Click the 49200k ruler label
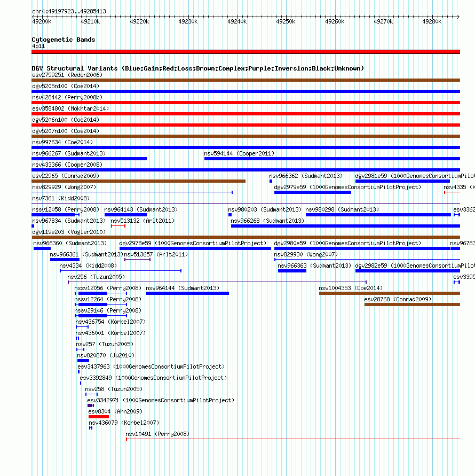Image resolution: width=475 pixels, height=476 pixels. click(42, 21)
